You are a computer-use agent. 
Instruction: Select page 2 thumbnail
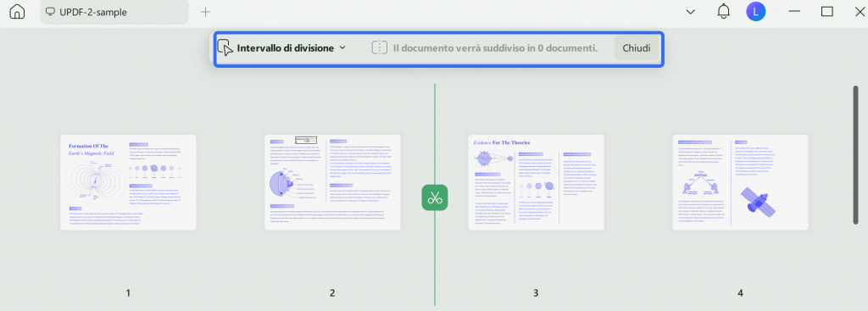332,182
